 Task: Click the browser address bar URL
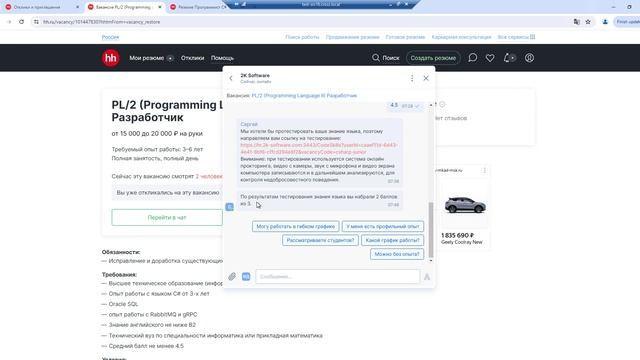tap(102, 22)
